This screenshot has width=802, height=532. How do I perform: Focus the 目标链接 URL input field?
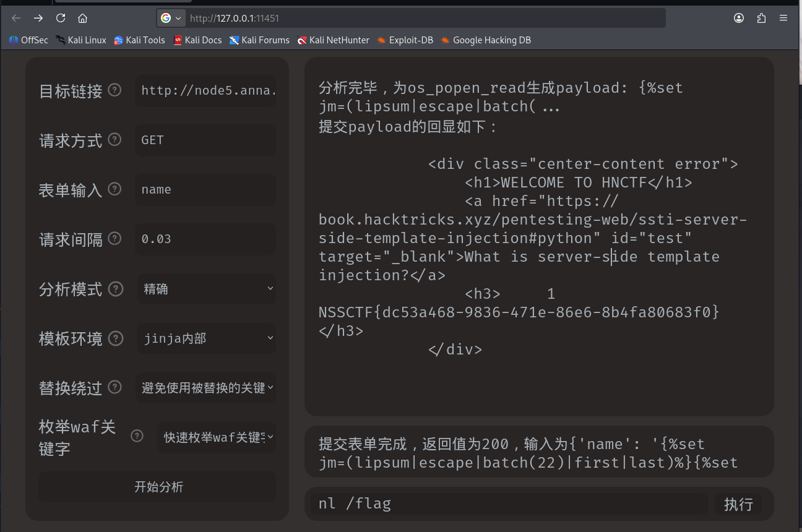click(206, 90)
